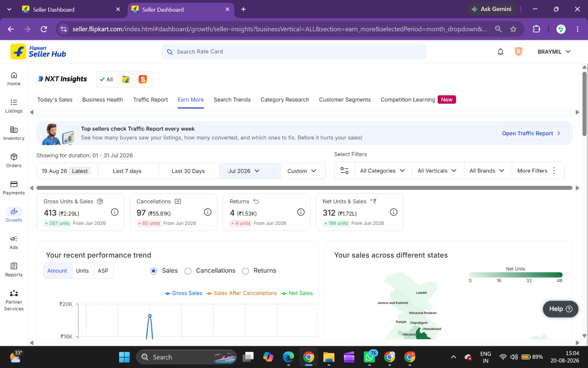Image resolution: width=588 pixels, height=368 pixels.
Task: Select the Shopsy marketplace filter icon
Action: coord(143,79)
